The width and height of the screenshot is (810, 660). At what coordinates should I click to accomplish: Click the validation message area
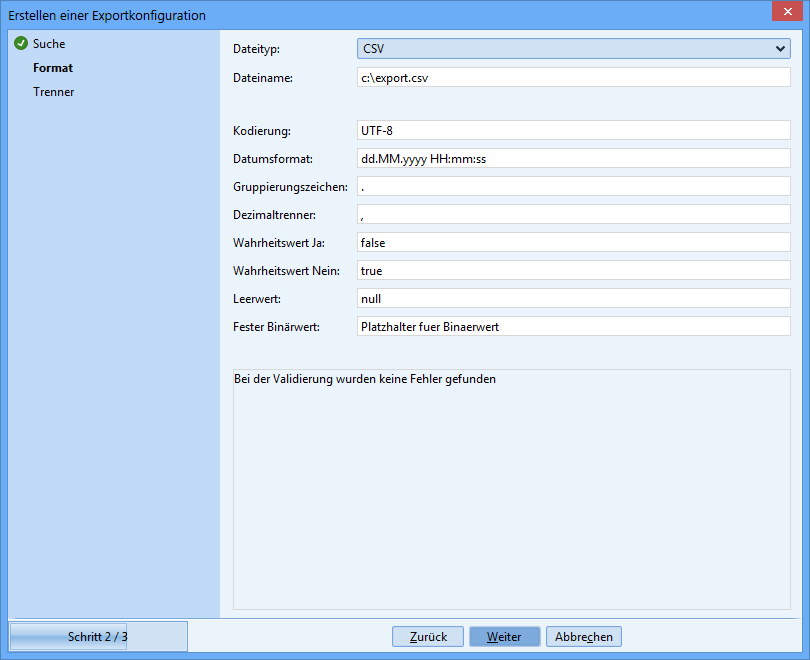click(511, 489)
